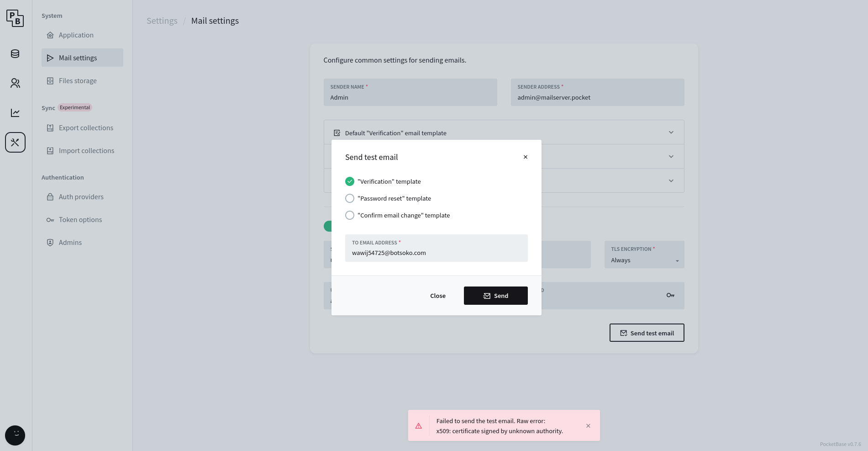Open the Collections database icon in sidebar
The width and height of the screenshot is (868, 451).
point(15,53)
